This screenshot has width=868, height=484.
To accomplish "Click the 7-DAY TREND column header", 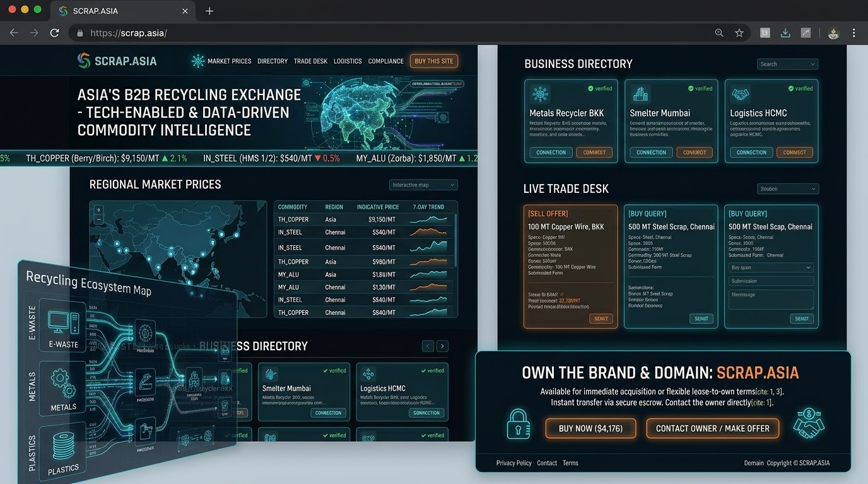I will (x=428, y=207).
